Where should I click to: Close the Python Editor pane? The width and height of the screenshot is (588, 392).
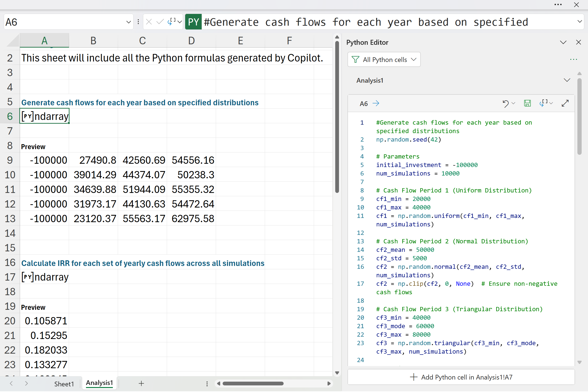pyautogui.click(x=578, y=42)
